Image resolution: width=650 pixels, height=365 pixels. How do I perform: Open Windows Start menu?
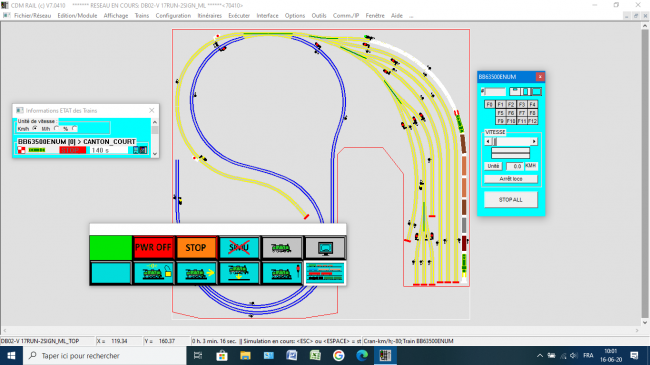pyautogui.click(x=11, y=355)
